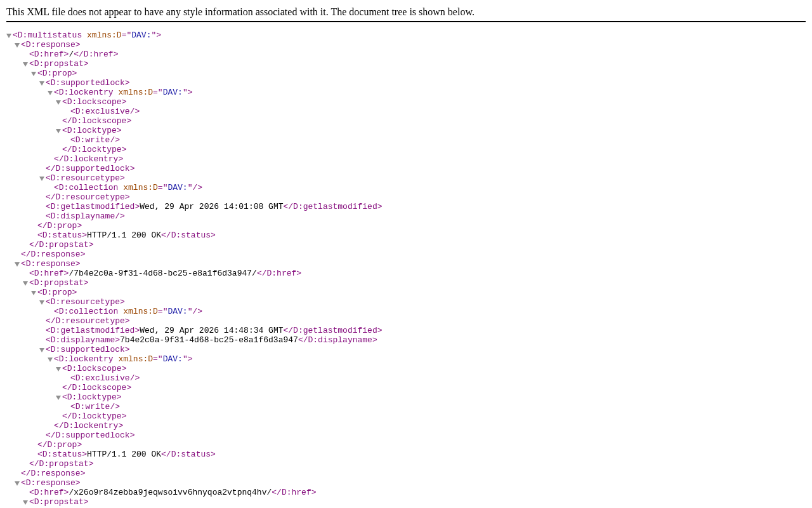Click timestamp "Wed, 29 Apr 2026 14:01:08 GMT"

[211, 207]
